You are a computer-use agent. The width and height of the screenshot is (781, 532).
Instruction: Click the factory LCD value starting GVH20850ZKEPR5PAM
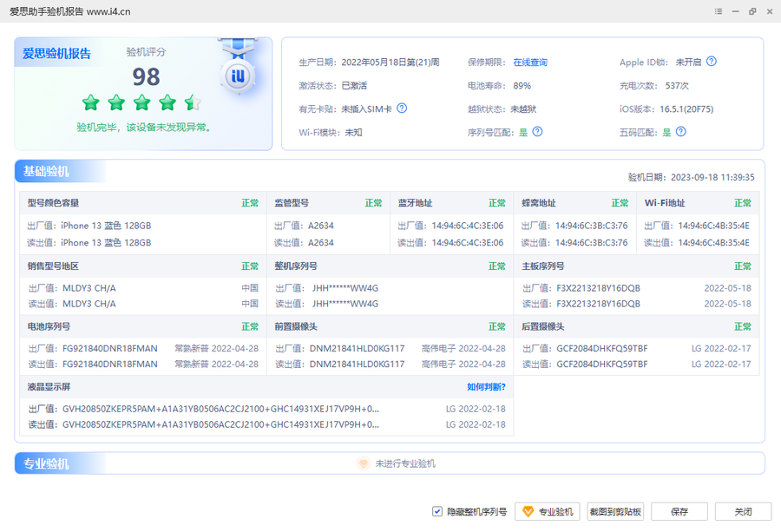[x=220, y=409]
